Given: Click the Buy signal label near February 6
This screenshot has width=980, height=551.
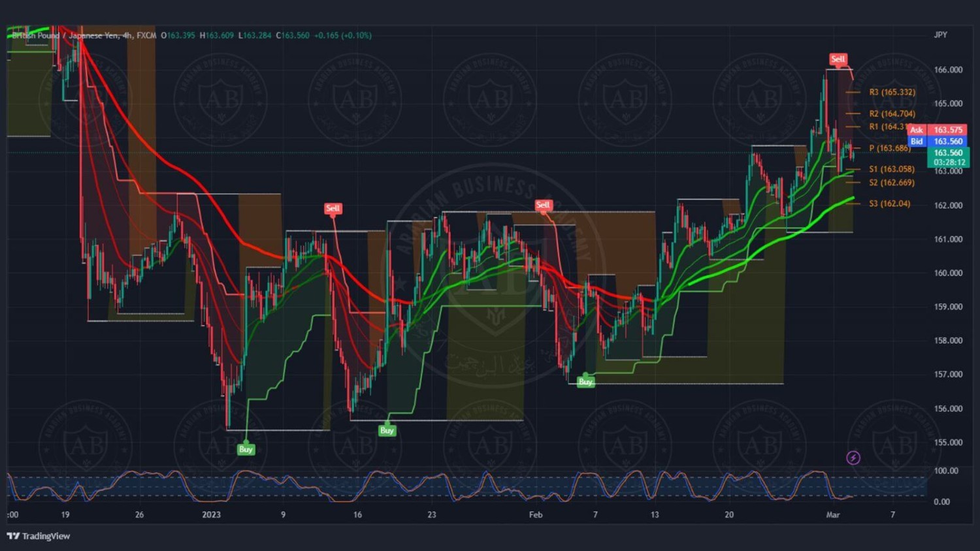Looking at the screenshot, I should click(585, 382).
